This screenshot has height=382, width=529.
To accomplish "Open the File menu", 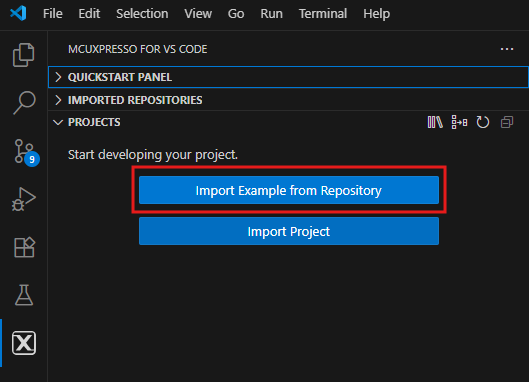I will click(53, 14).
